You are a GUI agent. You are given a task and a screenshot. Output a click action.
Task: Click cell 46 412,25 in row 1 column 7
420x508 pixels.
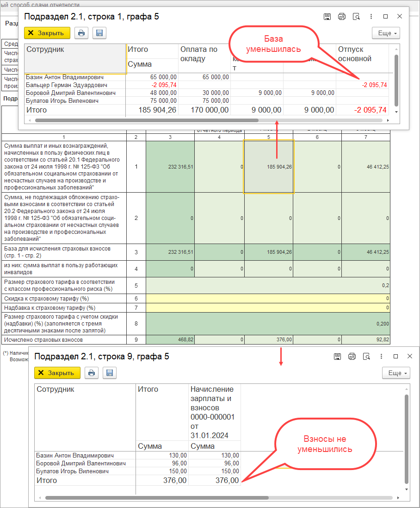click(366, 167)
